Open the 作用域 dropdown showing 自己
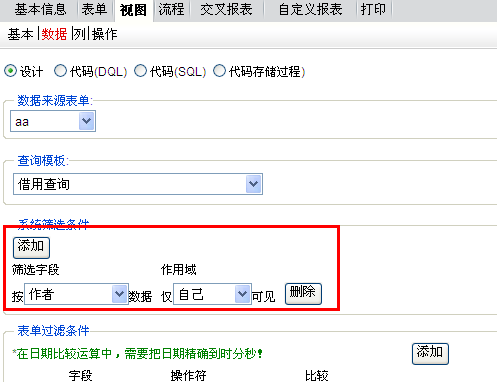The image size is (497, 382). 212,294
